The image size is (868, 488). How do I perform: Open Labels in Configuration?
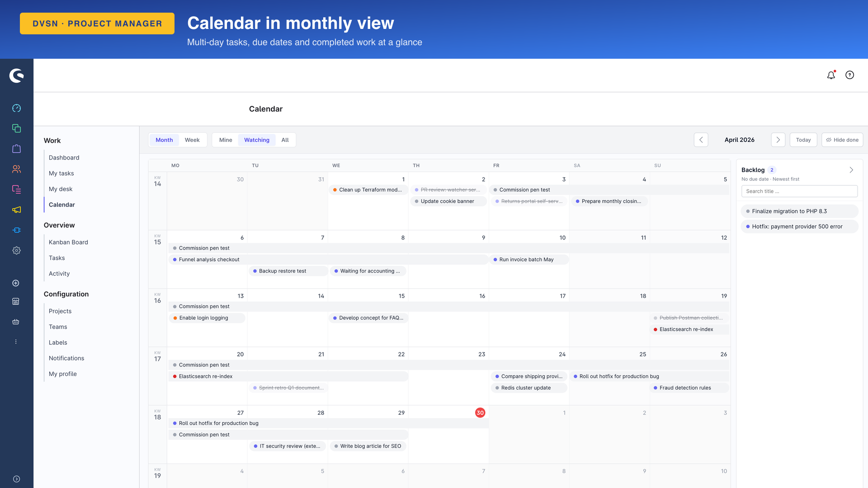click(58, 343)
